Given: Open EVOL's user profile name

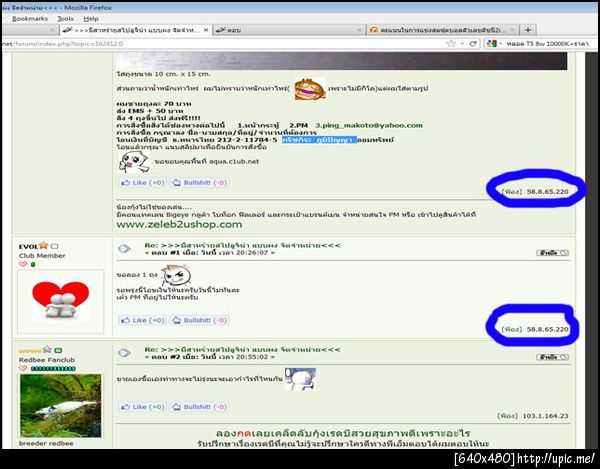Looking at the screenshot, I should click(x=28, y=246).
